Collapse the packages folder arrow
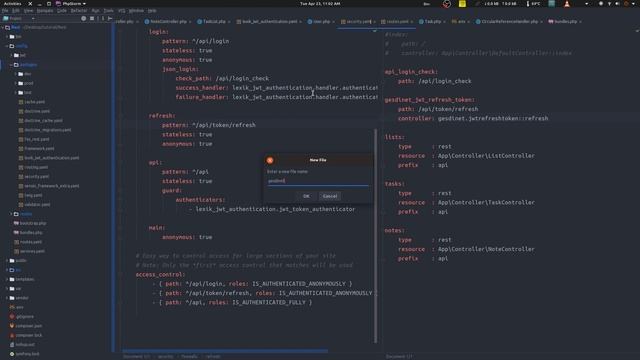The width and height of the screenshot is (640, 360). [11, 65]
